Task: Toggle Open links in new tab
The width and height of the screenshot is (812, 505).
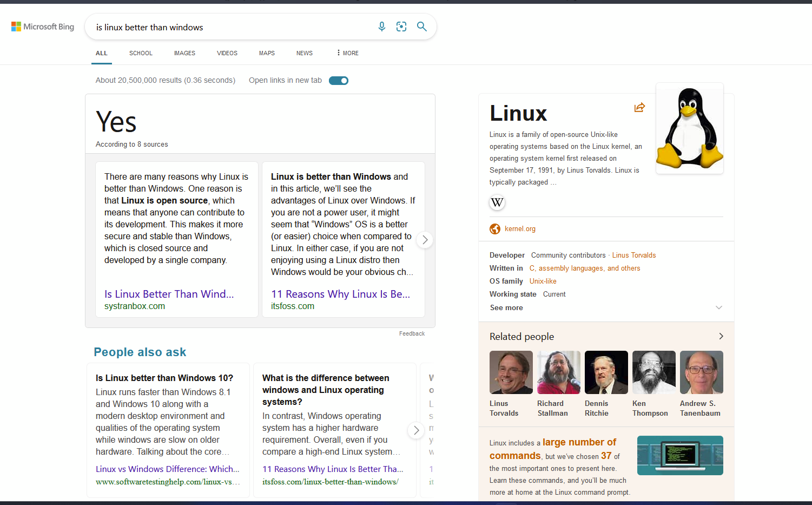Action: 339,81
